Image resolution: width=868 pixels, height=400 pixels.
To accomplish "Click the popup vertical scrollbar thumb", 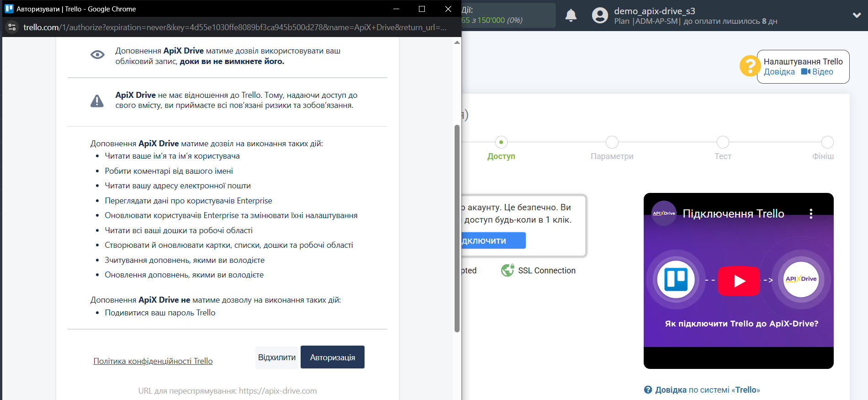I will click(x=457, y=228).
